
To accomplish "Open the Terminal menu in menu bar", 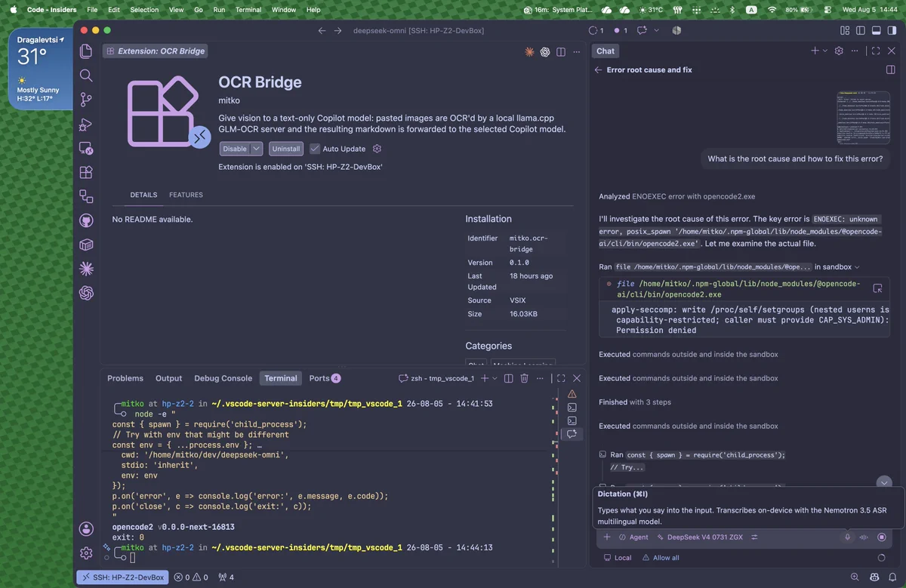I will click(248, 10).
